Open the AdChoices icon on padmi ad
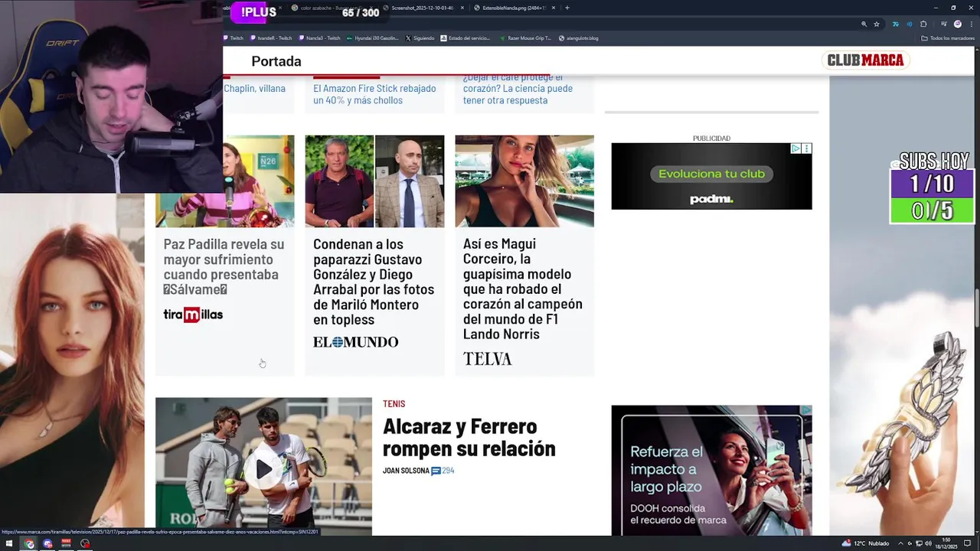This screenshot has width=980, height=551. tap(795, 148)
